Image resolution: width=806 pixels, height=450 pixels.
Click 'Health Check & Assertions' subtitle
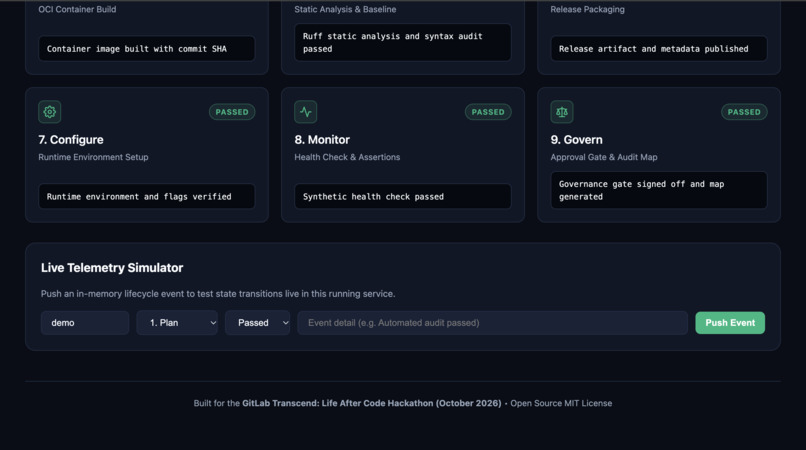[347, 157]
